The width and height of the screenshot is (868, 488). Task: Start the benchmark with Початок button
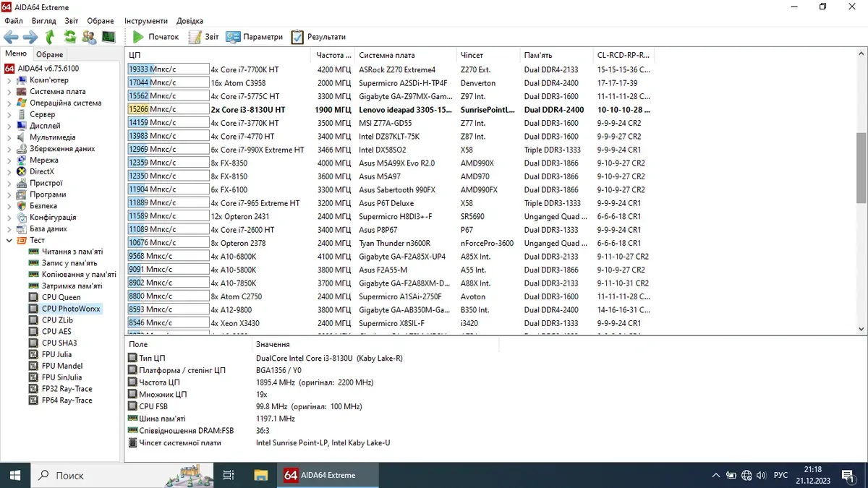pyautogui.click(x=156, y=37)
